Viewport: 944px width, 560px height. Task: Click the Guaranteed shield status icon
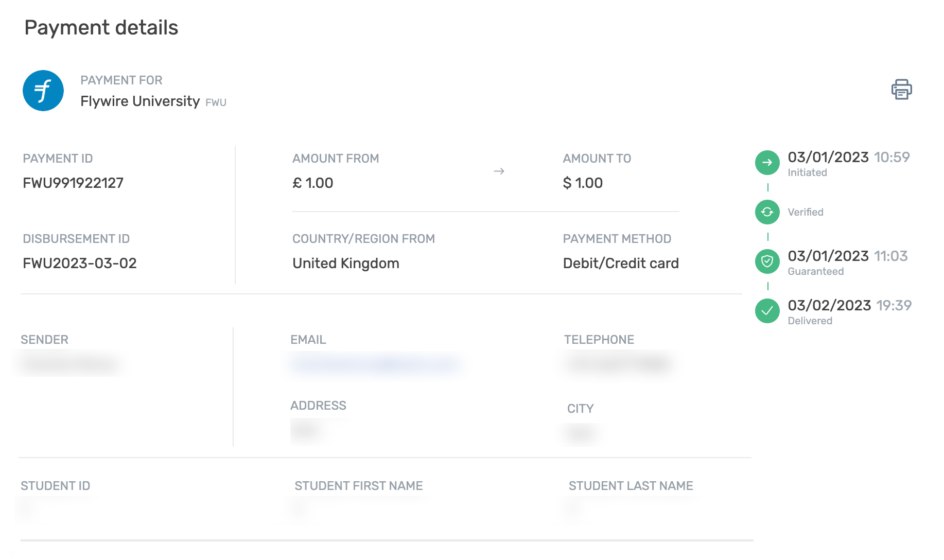pos(767,261)
